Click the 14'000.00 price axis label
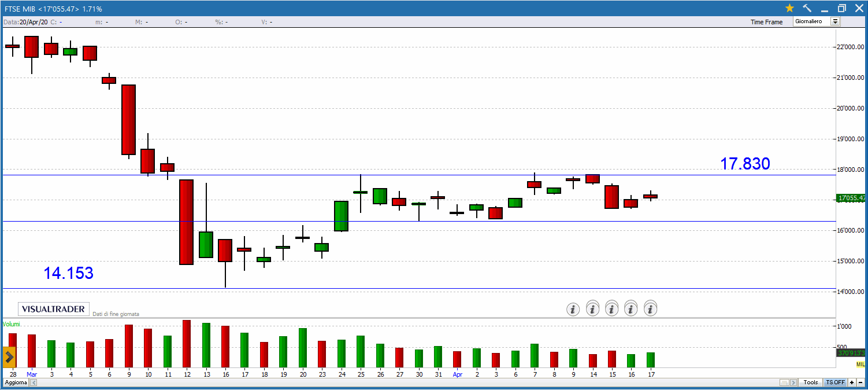868x390 pixels. click(850, 292)
